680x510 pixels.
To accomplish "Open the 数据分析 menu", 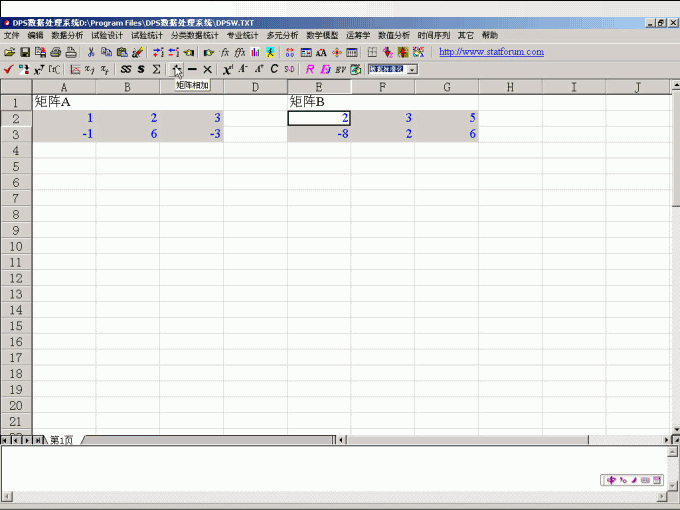I will pos(67,35).
